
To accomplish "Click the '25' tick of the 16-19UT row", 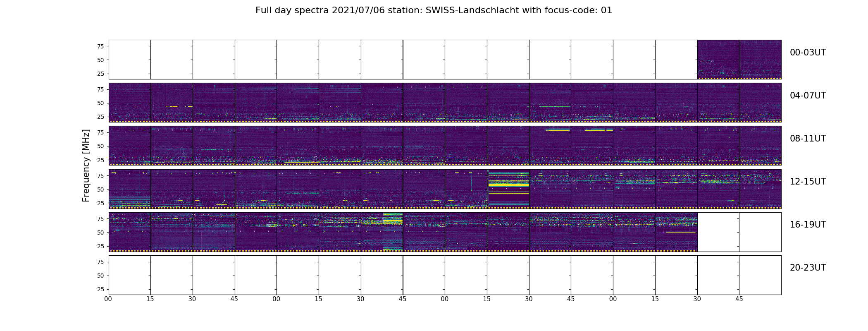I will [100, 246].
